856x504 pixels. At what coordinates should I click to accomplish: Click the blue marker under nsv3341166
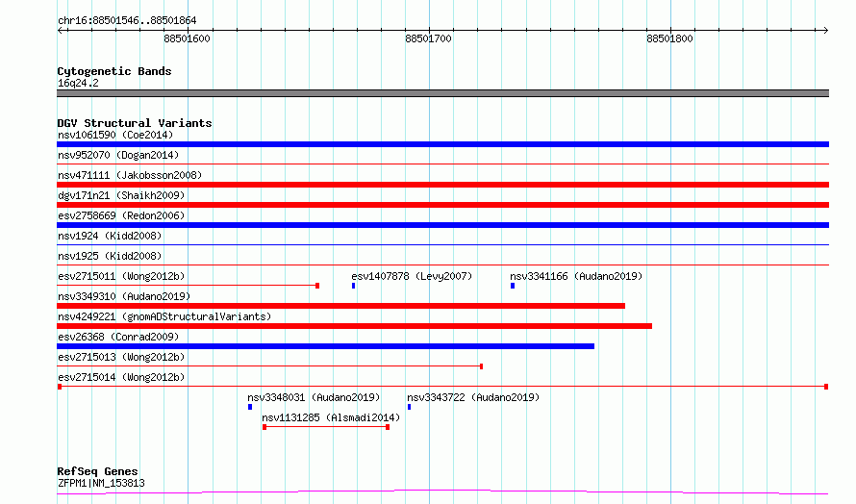pyautogui.click(x=513, y=286)
